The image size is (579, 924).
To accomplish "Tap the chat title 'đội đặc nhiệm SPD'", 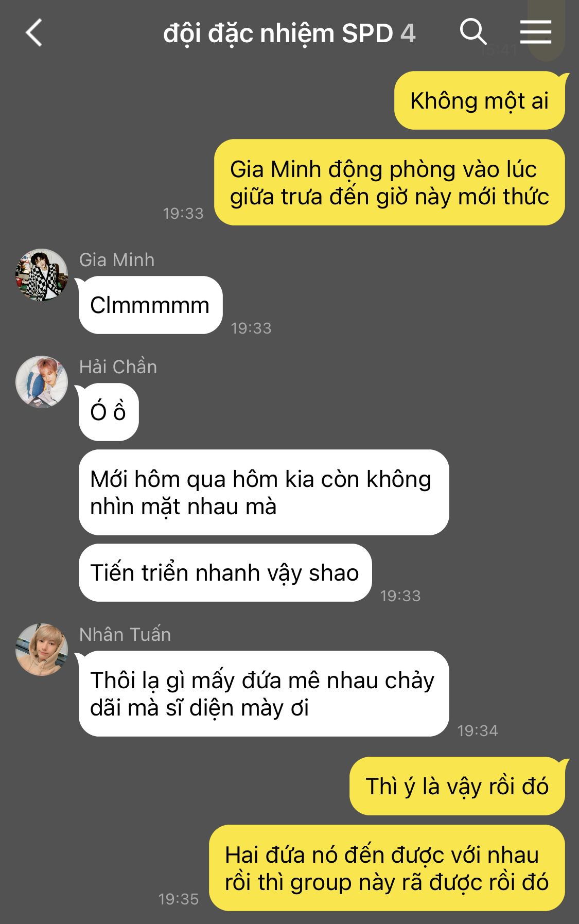I will point(278,34).
